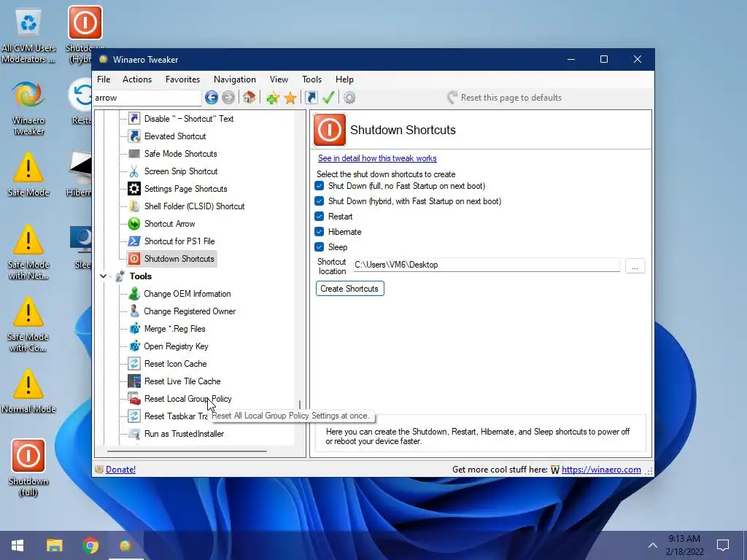The width and height of the screenshot is (747, 560).
Task: Select Disable "- Shortcut" Text tree item
Action: (x=189, y=119)
